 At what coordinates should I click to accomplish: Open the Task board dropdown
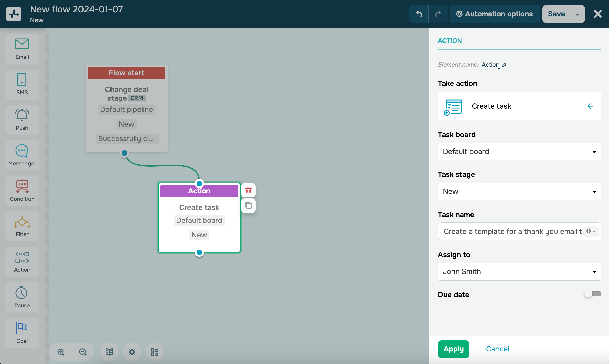coord(519,152)
